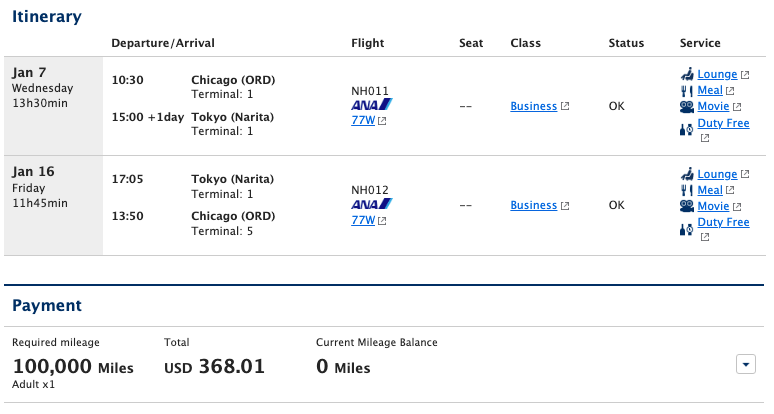Open the 77W aircraft link for flight NH011
The width and height of the screenshot is (774, 414).
pos(363,121)
